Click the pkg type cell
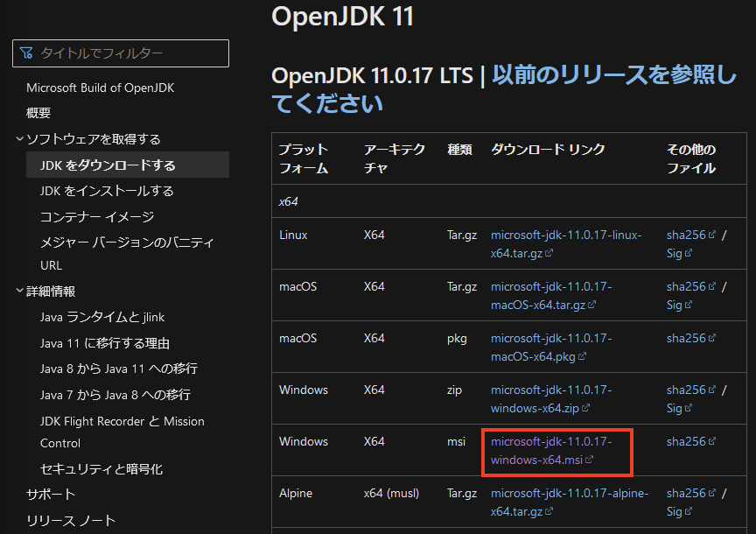Viewport: 756px width, 534px height. (457, 339)
